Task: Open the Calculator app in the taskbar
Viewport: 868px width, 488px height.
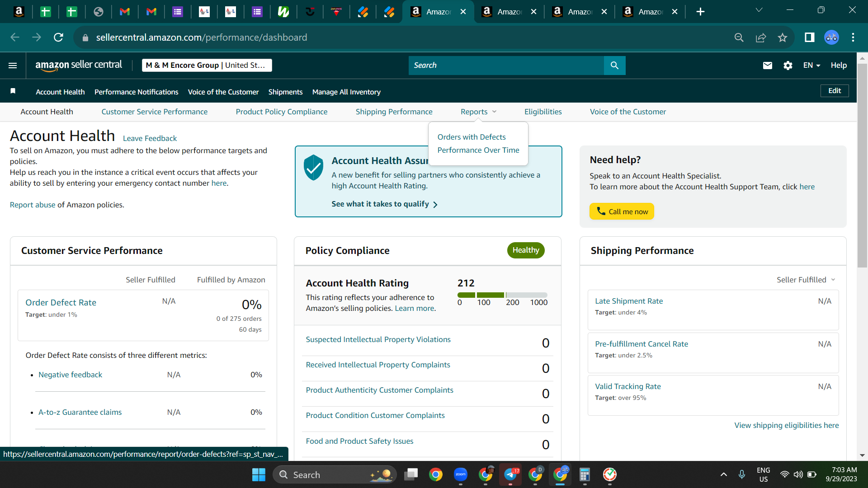Action: coord(585,474)
